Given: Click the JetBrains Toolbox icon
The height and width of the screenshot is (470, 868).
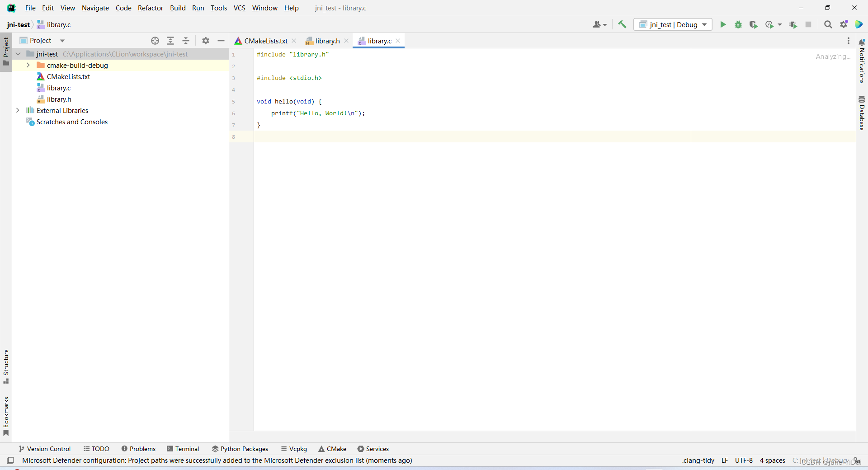Looking at the screenshot, I should coord(859,24).
